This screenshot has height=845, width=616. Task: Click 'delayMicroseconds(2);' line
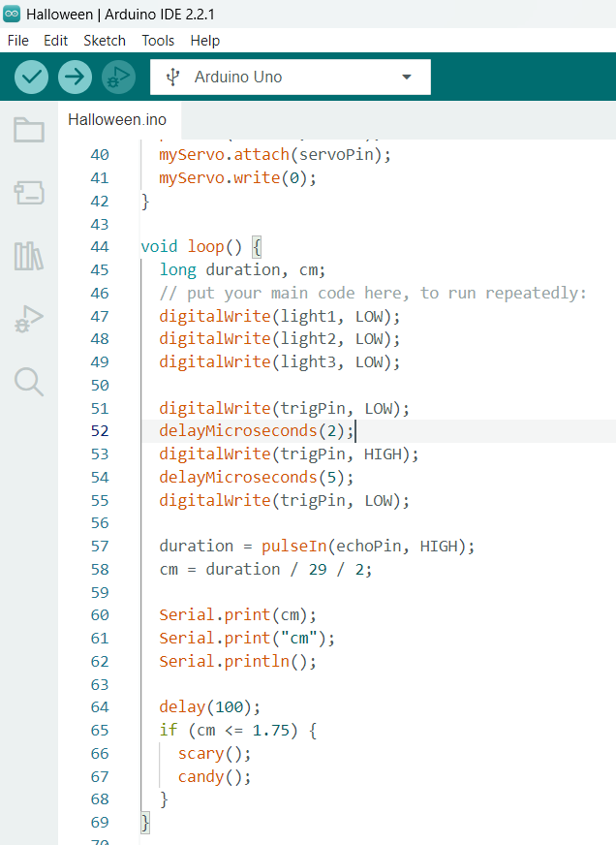(257, 431)
